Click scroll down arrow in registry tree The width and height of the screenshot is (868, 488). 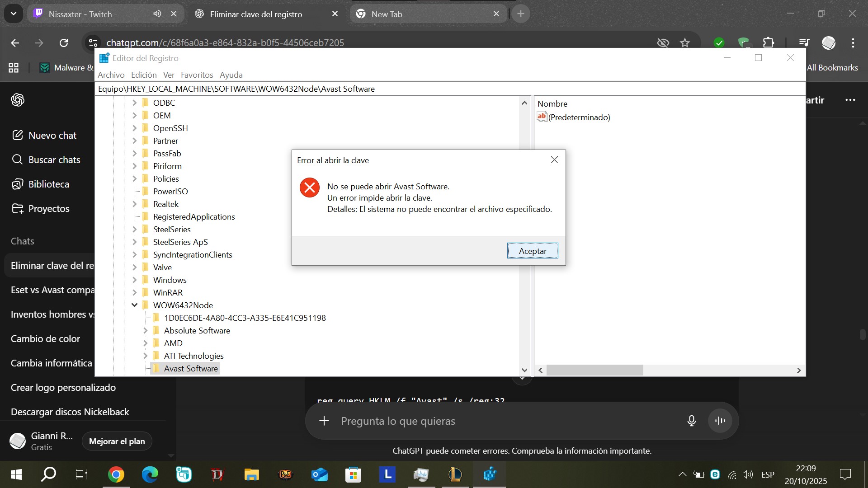pos(524,370)
